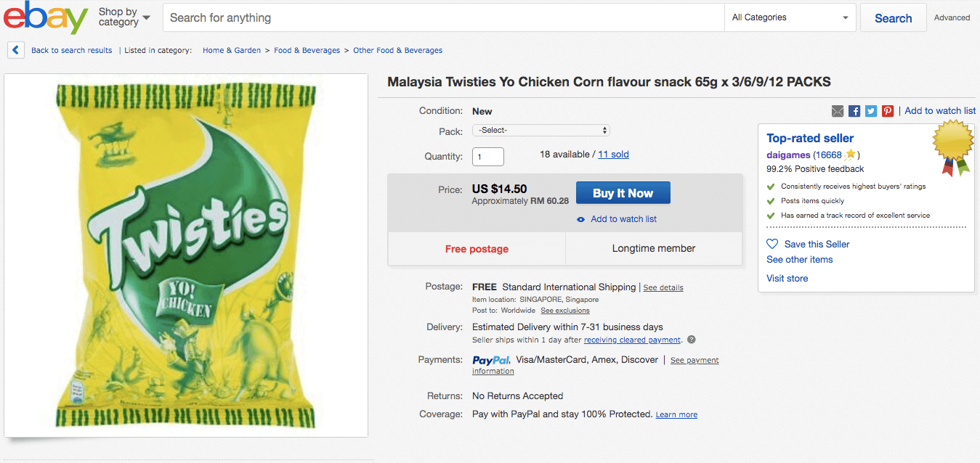Share listing on Twitter
The height and width of the screenshot is (463, 980).
point(871,111)
